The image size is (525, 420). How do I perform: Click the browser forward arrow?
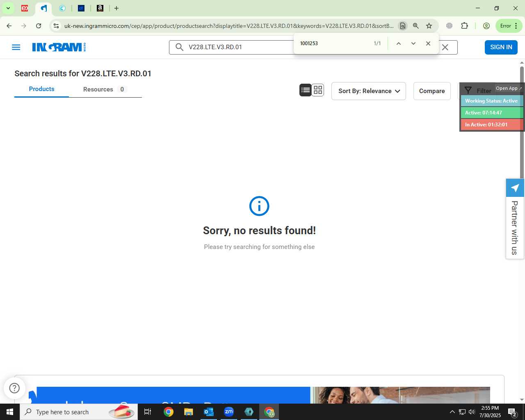click(24, 26)
